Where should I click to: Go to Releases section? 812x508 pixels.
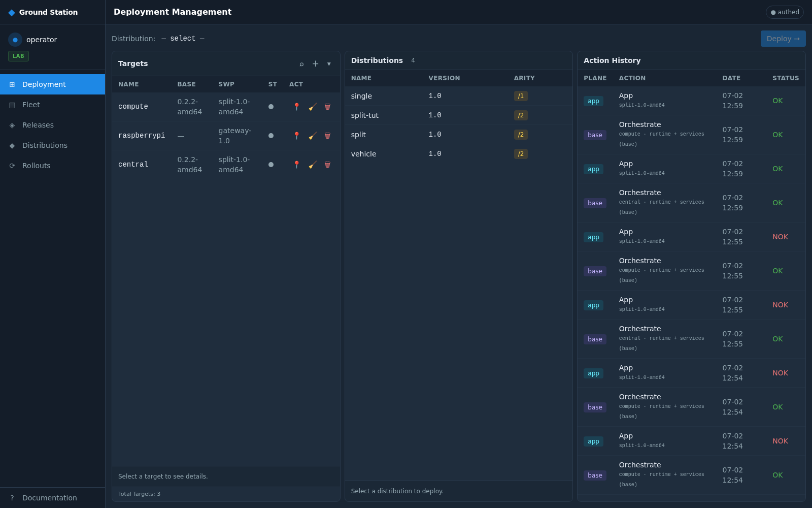[x=53, y=125]
